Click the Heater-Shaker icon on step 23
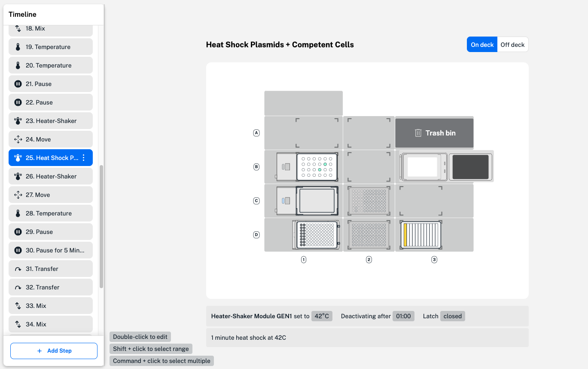Screen dimensions: 588x369 (18, 120)
